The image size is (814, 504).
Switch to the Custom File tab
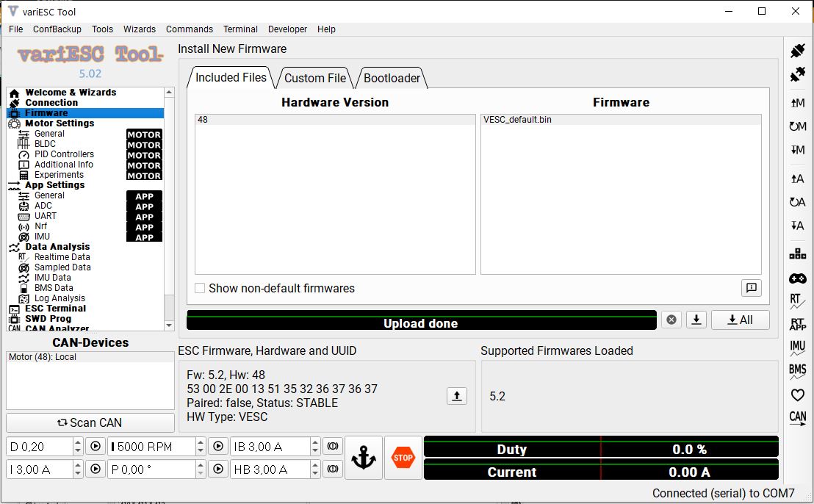click(315, 78)
